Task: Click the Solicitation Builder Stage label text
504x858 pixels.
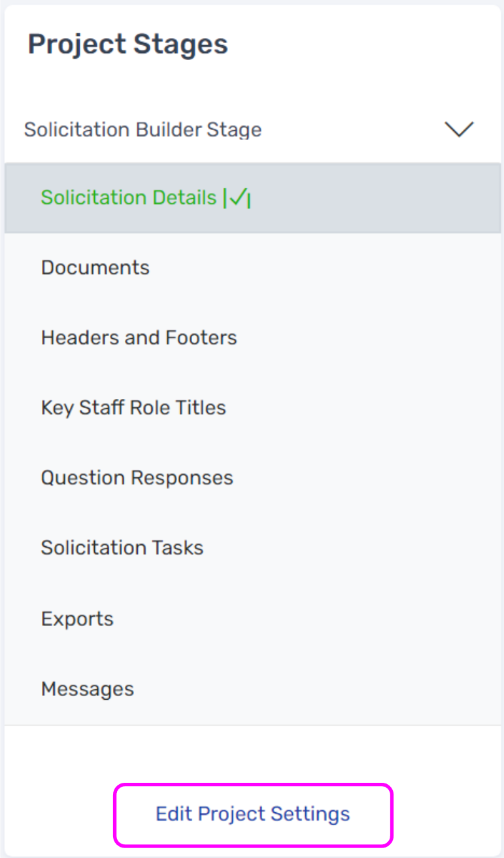Action: pyautogui.click(x=143, y=129)
